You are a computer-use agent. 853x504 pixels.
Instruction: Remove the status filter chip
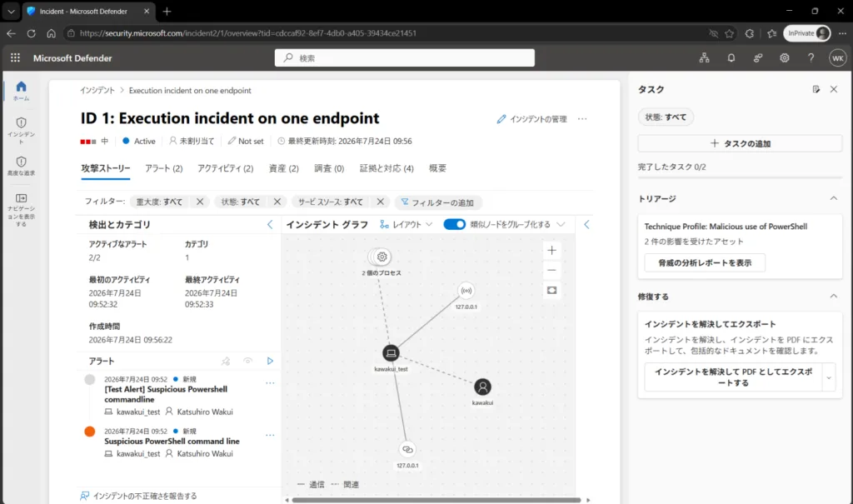pos(277,202)
